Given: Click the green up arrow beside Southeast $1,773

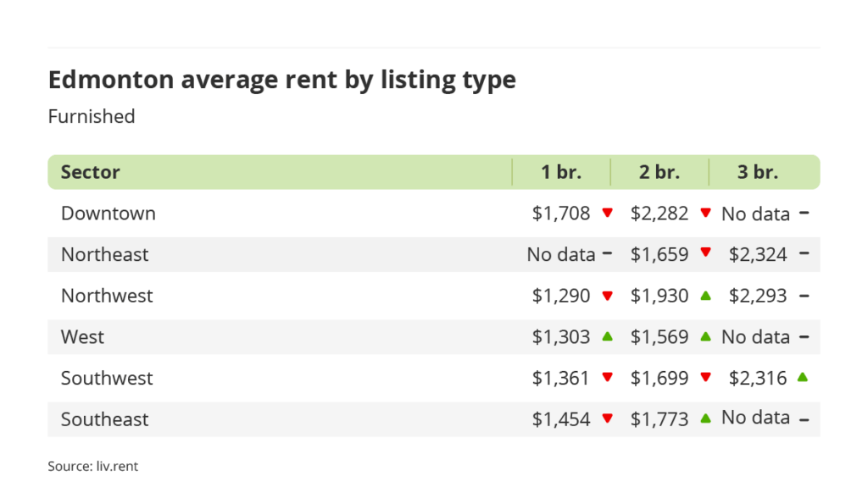Looking at the screenshot, I should pos(705,418).
